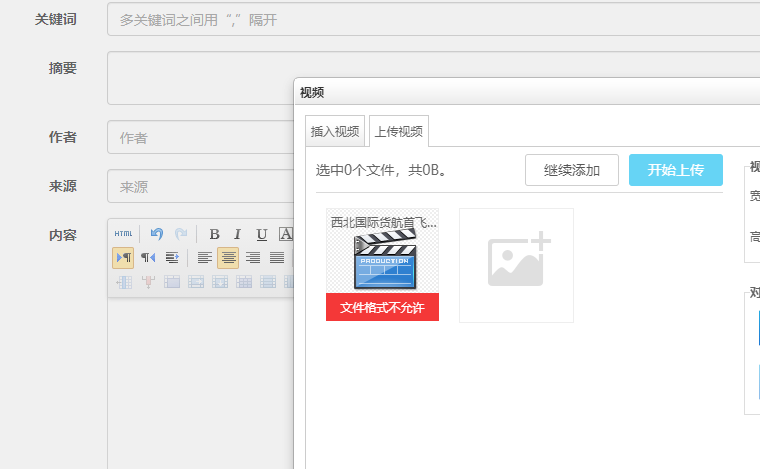Click the indent paragraph icon

(171, 258)
